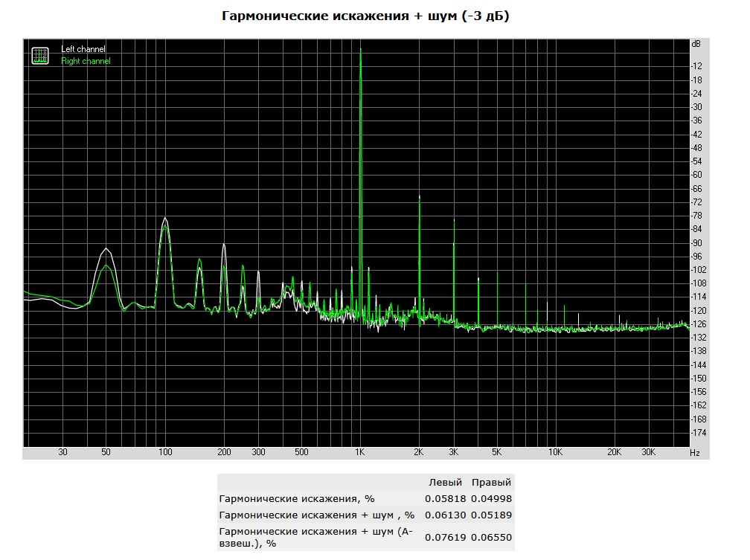Viewport: 750px width, 560px height.
Task: Click the -126 dB scale label
Action: click(x=699, y=324)
